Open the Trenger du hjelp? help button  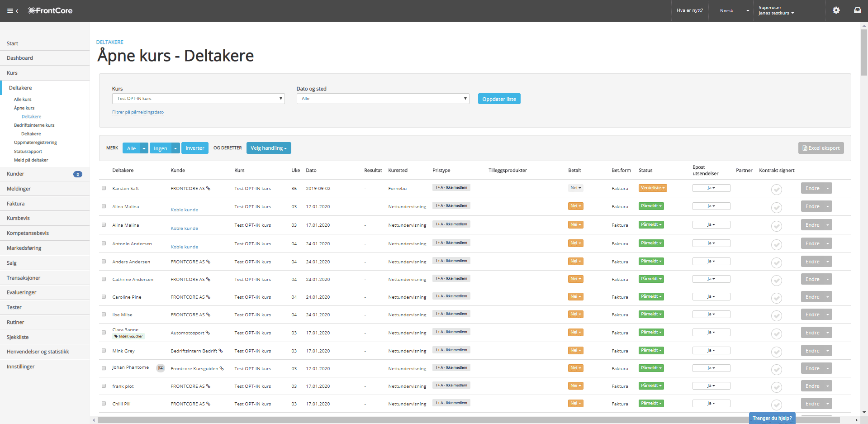coord(772,418)
